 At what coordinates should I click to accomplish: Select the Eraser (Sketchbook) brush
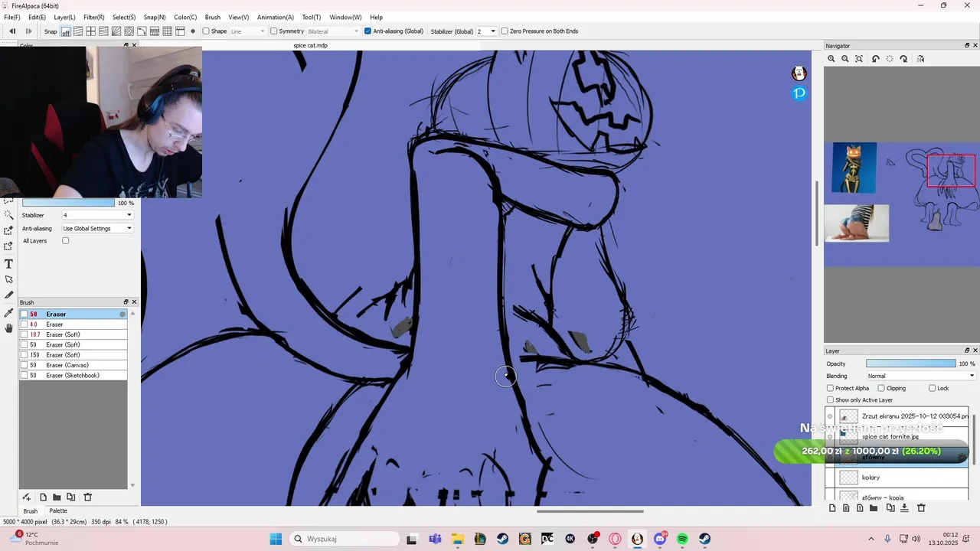coord(73,376)
